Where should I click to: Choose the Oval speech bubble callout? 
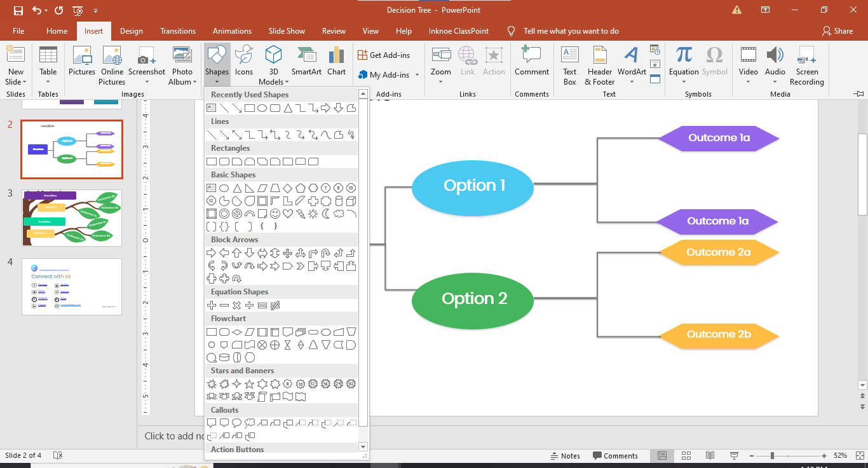coord(237,423)
